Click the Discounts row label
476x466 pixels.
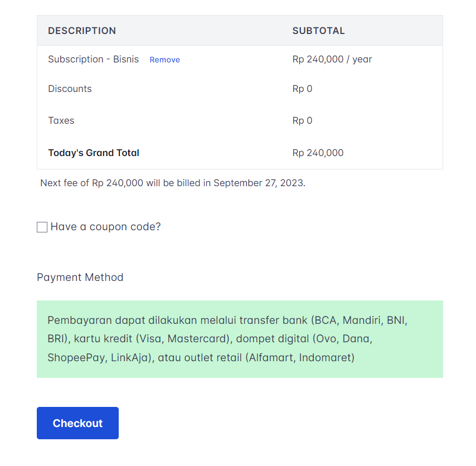click(x=70, y=89)
